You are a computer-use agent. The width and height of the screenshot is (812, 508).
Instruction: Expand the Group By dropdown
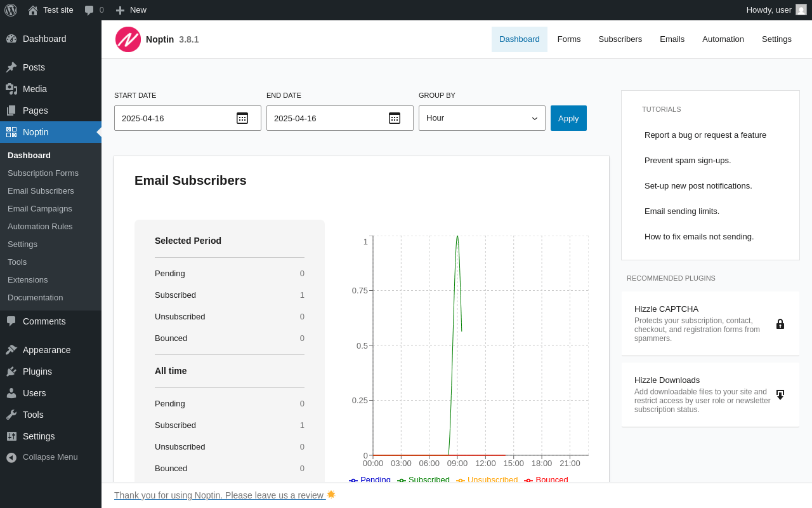click(481, 118)
